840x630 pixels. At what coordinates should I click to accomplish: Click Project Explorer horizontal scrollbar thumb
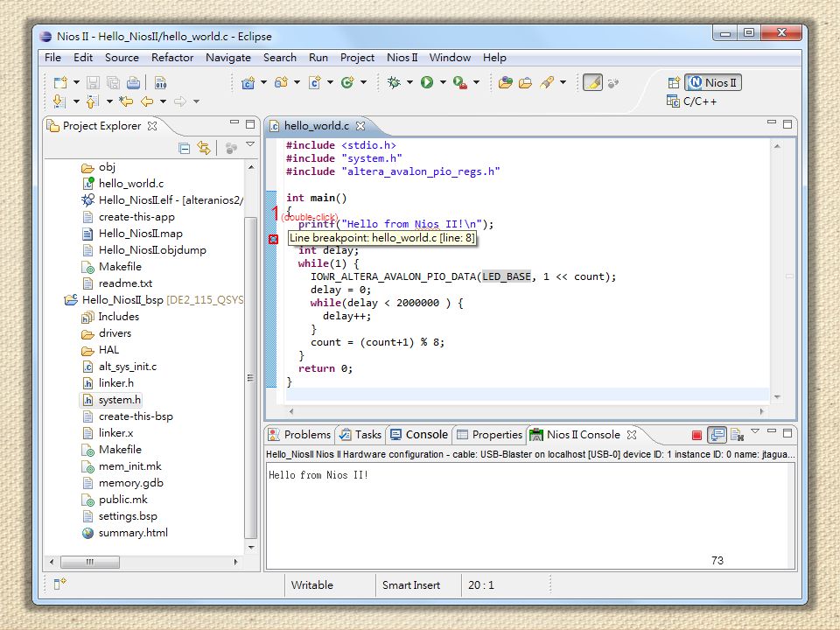tap(90, 562)
